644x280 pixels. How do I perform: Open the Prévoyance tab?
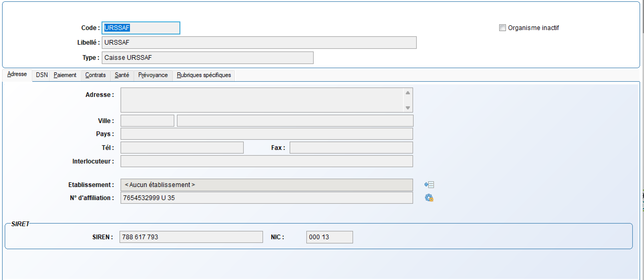153,75
